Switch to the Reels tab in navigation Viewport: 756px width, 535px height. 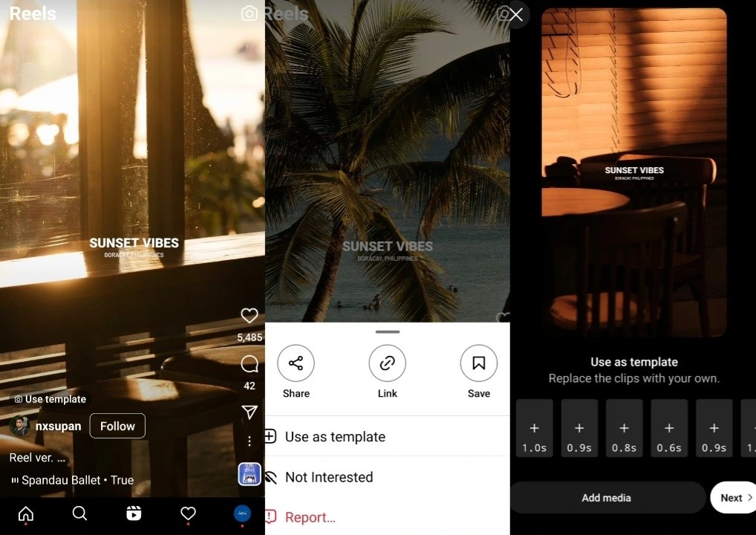click(134, 513)
